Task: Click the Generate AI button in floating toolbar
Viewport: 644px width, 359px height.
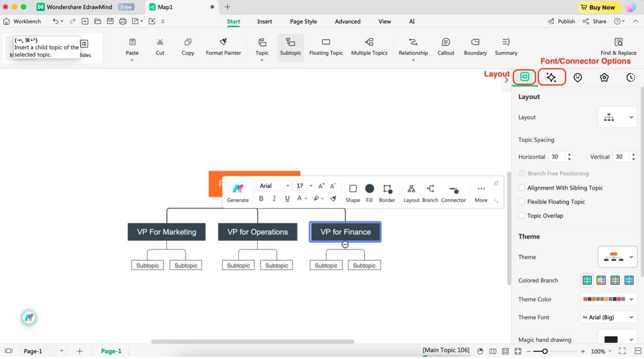Action: [x=238, y=192]
